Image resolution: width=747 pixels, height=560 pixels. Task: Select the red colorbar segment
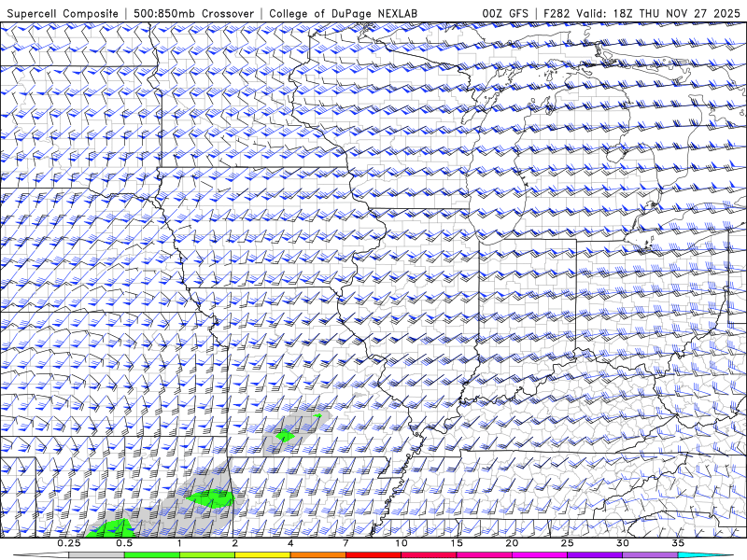click(x=373, y=555)
